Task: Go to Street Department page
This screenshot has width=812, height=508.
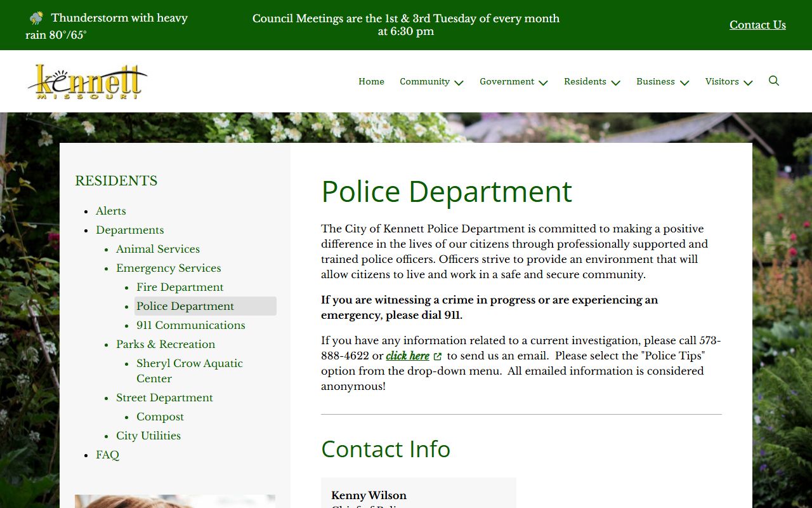Action: pyautogui.click(x=164, y=398)
